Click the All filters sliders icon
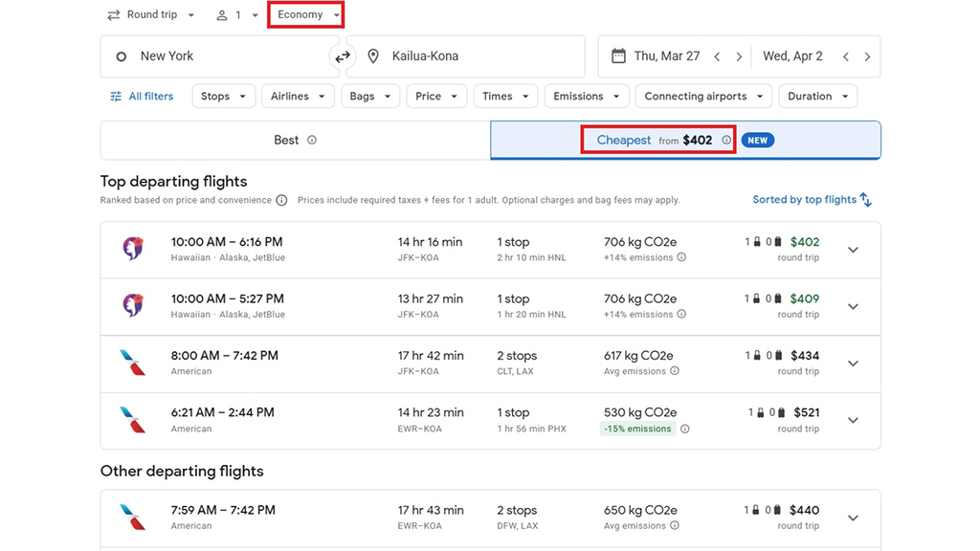Image resolution: width=980 pixels, height=551 pixels. tap(116, 97)
